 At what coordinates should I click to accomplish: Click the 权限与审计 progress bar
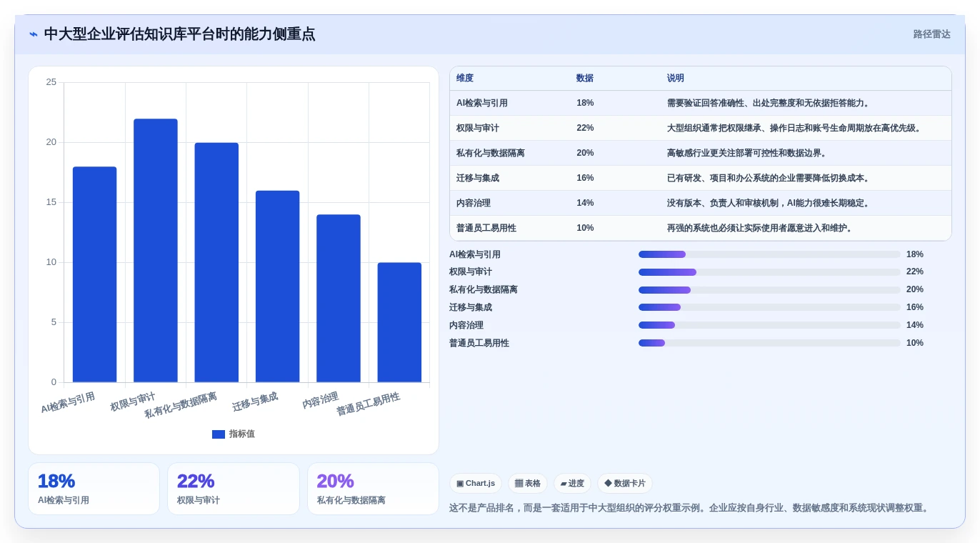[769, 272]
